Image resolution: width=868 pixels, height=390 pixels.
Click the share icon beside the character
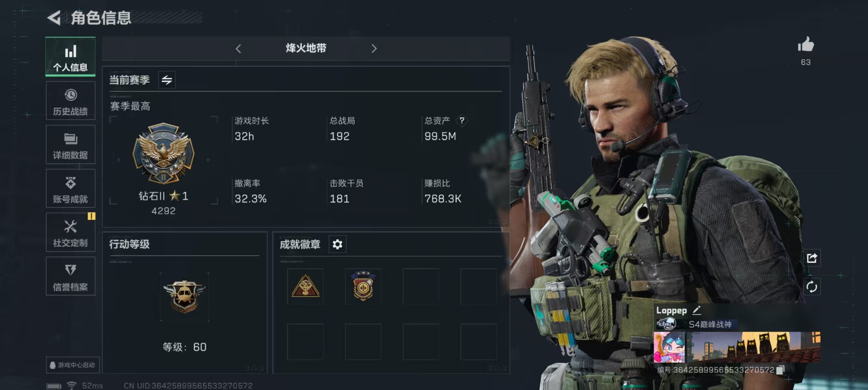[811, 258]
